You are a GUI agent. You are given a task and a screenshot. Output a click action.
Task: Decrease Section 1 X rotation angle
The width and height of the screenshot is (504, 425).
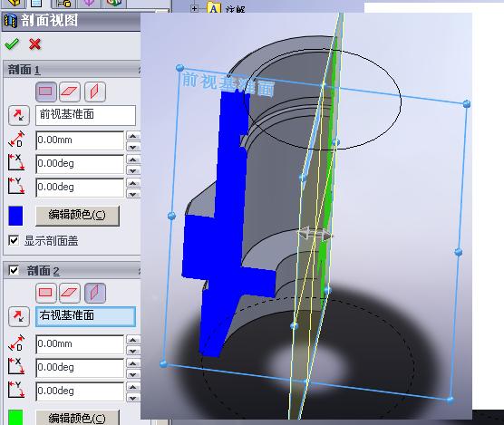[x=133, y=170]
